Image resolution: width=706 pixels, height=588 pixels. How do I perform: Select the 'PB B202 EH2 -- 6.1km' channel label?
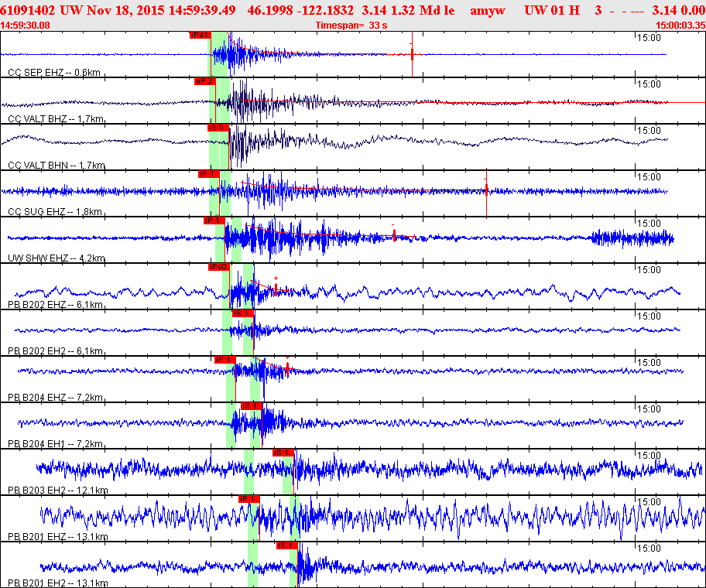[x=56, y=351]
